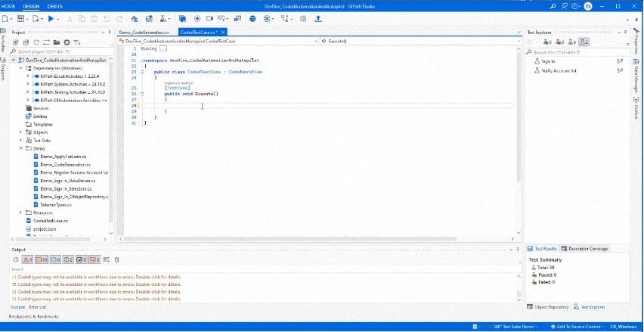Open the Object Repository tab
The width and height of the screenshot is (644, 332).
pyautogui.click(x=549, y=307)
